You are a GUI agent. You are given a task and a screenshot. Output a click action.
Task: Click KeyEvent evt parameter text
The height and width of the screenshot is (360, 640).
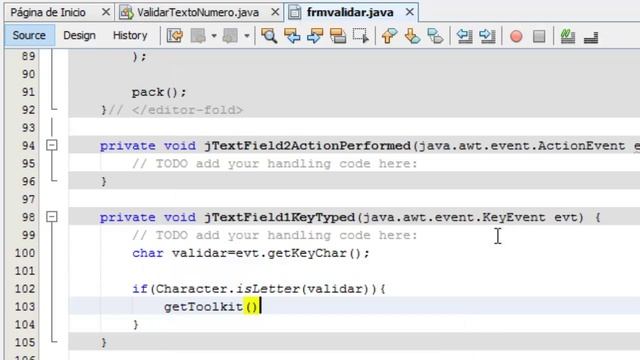coord(530,217)
